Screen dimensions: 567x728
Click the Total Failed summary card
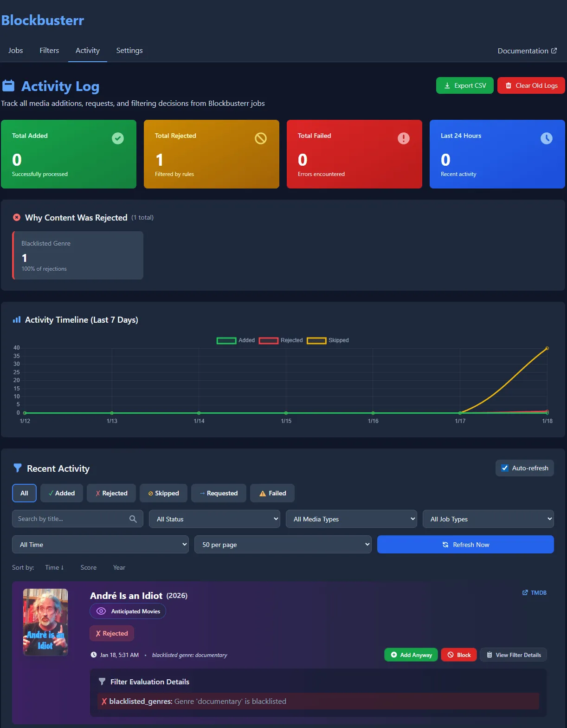point(354,154)
